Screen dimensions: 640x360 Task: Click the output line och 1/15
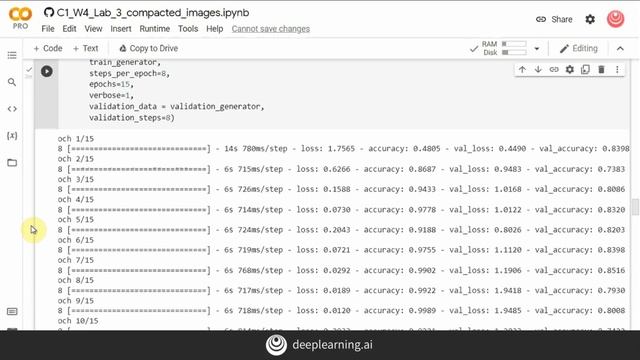pyautogui.click(x=76, y=139)
